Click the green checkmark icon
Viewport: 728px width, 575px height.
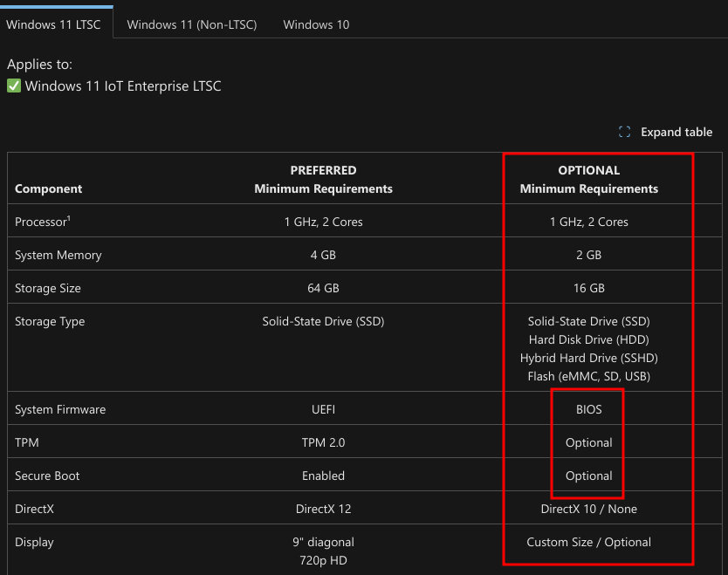point(14,86)
